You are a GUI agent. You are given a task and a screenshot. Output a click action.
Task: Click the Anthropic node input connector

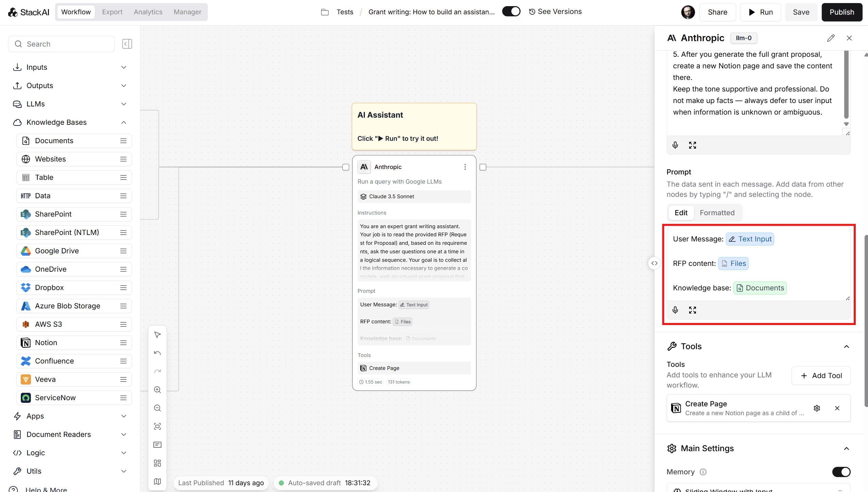[346, 167]
